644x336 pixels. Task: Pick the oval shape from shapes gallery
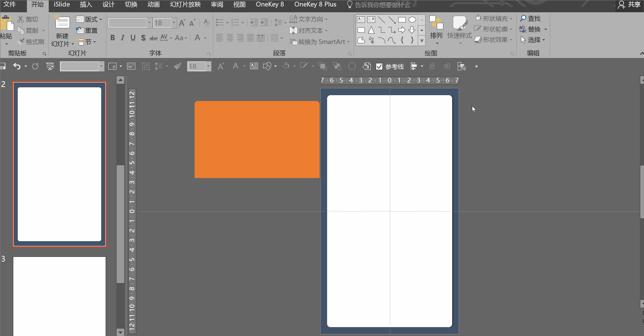point(412,20)
